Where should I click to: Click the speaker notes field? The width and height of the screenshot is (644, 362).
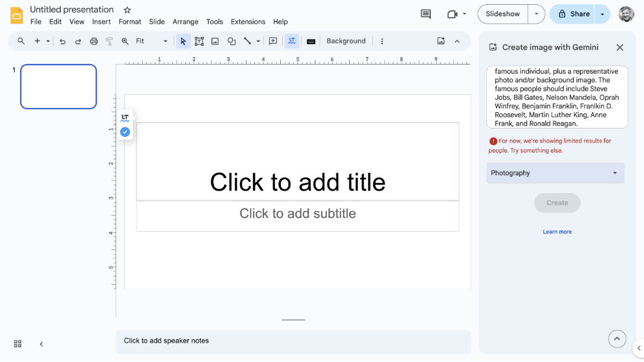tap(293, 341)
